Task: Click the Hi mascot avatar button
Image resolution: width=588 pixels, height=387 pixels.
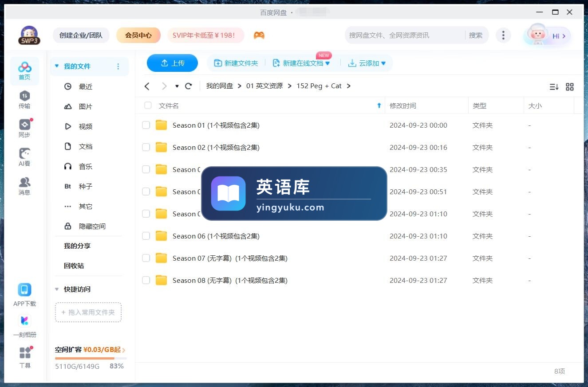Action: coord(547,35)
